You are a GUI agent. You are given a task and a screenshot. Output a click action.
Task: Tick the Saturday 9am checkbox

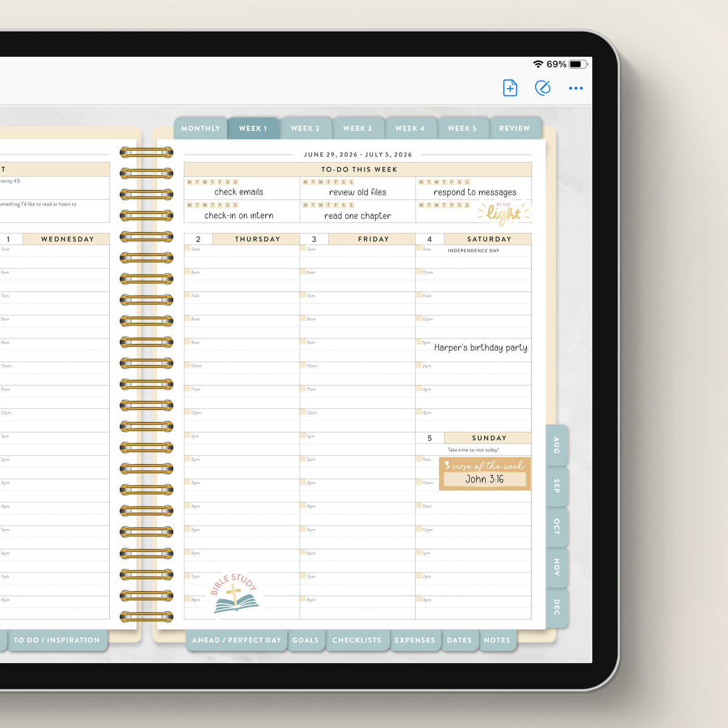[419, 248]
